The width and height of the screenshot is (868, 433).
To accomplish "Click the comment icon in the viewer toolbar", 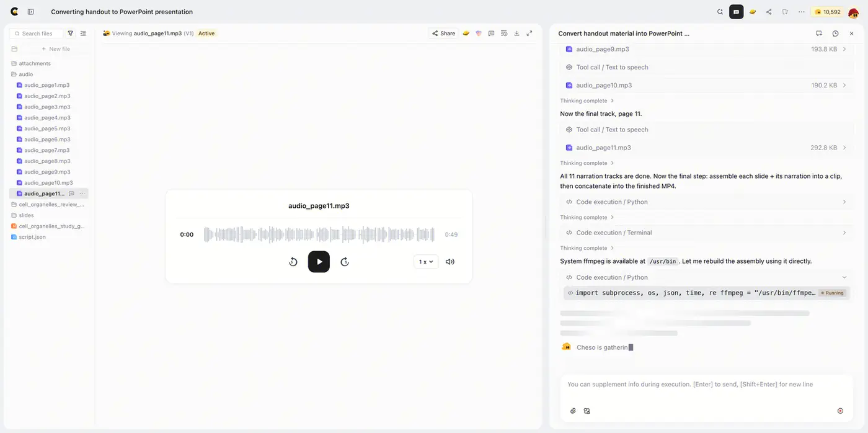I will (x=491, y=33).
